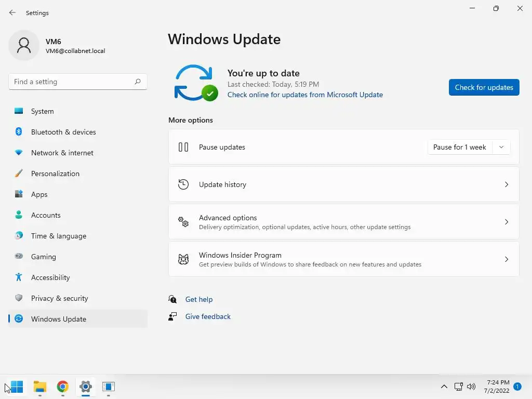Open File Explorer from the taskbar
Screen dimensions: 532x399
pos(39,387)
